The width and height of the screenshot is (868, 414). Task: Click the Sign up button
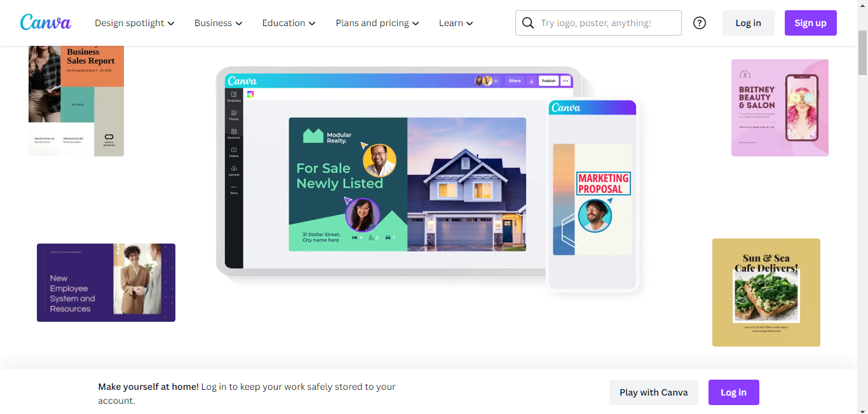(x=810, y=22)
